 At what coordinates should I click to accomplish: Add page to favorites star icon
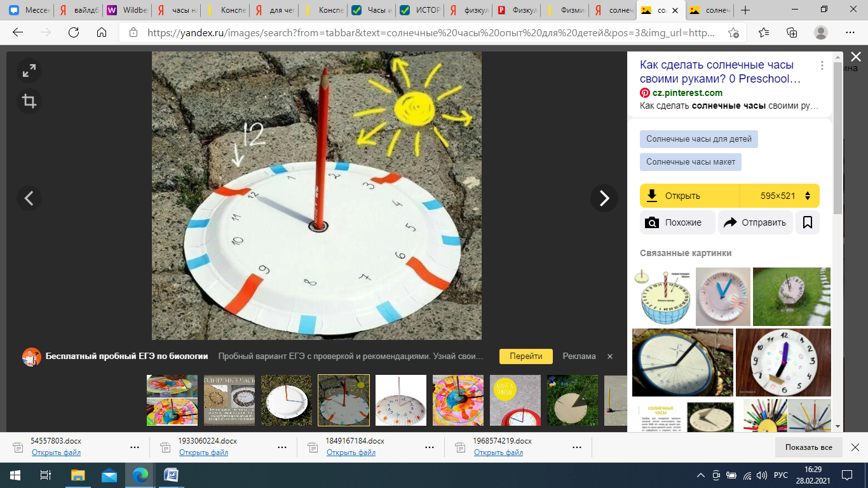pyautogui.click(x=734, y=32)
